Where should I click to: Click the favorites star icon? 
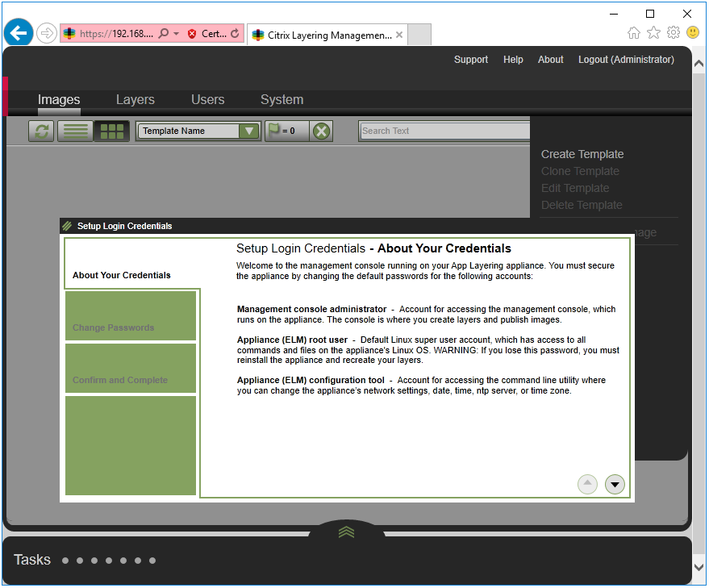[653, 32]
